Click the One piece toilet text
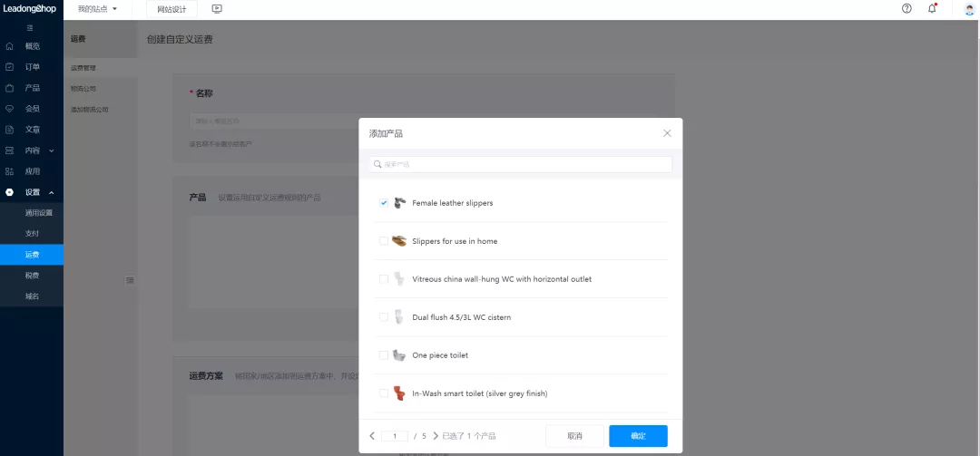The height and width of the screenshot is (456, 980). coord(440,355)
